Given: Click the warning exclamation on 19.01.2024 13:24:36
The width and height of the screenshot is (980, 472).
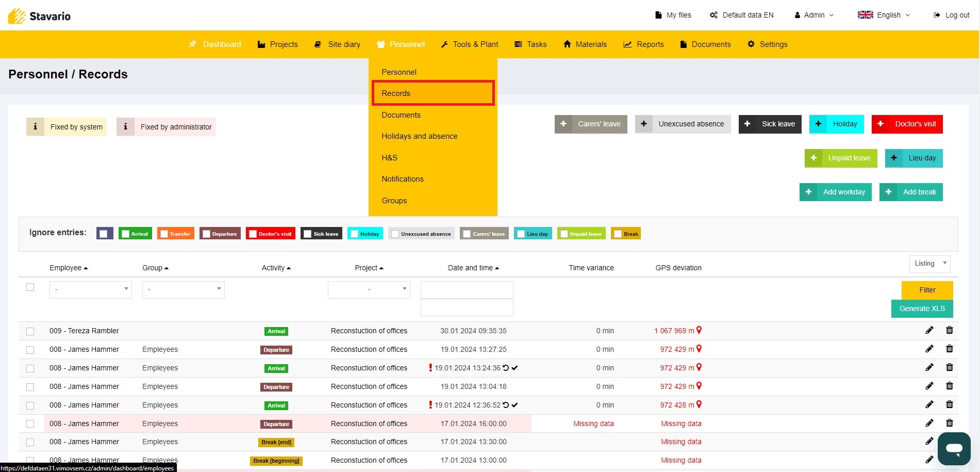Looking at the screenshot, I should point(430,368).
